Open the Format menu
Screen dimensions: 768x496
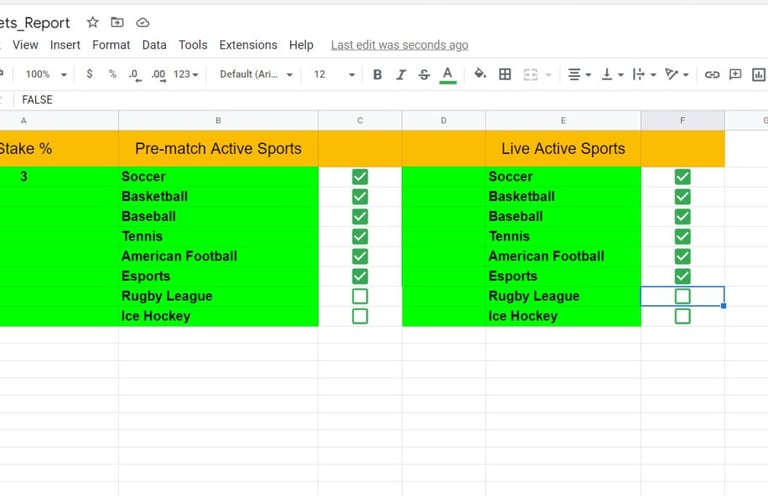click(111, 45)
